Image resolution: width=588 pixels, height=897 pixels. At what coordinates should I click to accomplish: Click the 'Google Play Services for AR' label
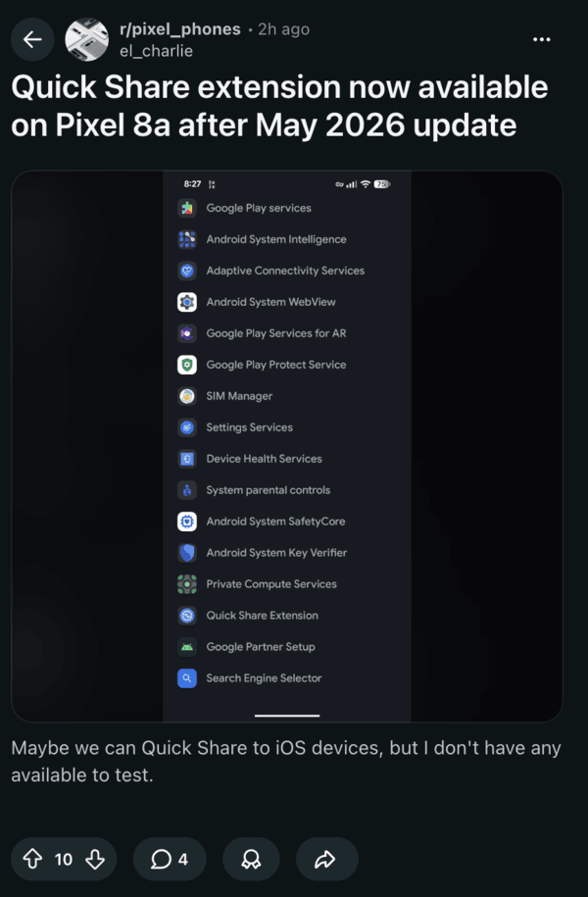pos(276,333)
